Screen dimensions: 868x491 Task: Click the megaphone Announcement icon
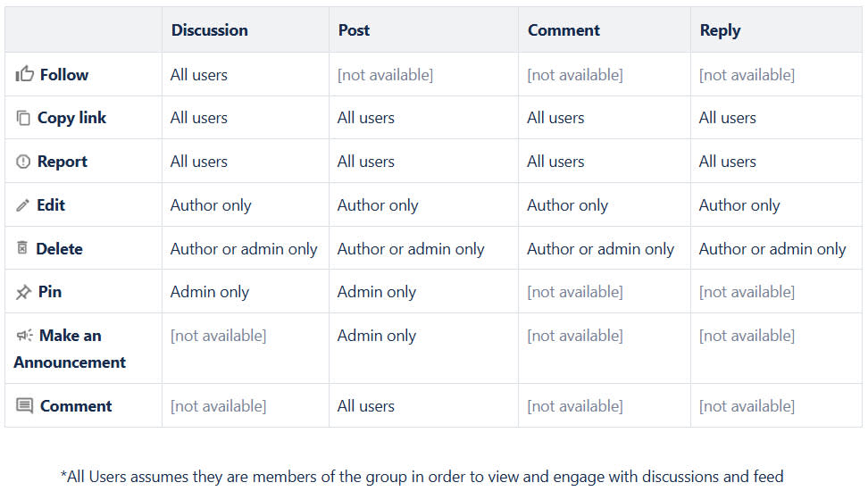coord(24,336)
